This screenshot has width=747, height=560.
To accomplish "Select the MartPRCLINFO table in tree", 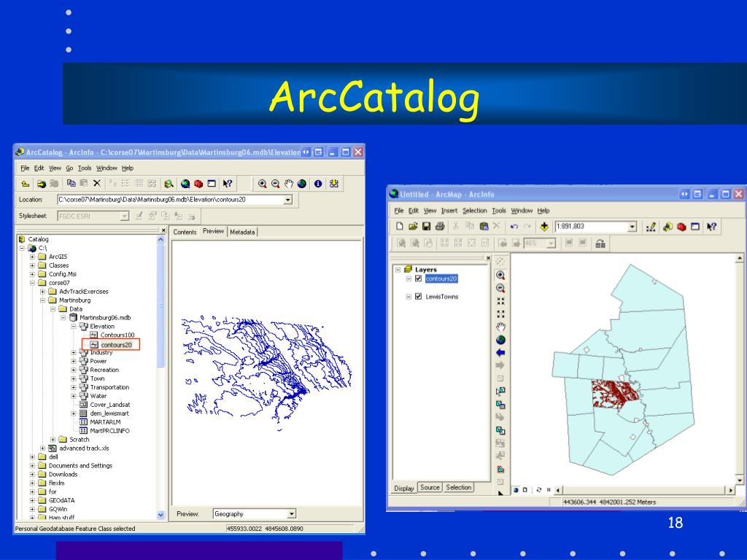I will click(x=109, y=431).
